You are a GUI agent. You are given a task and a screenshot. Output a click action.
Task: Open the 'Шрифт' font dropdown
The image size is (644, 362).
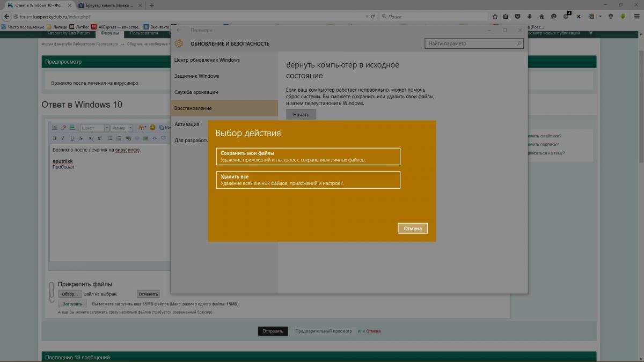(x=94, y=128)
